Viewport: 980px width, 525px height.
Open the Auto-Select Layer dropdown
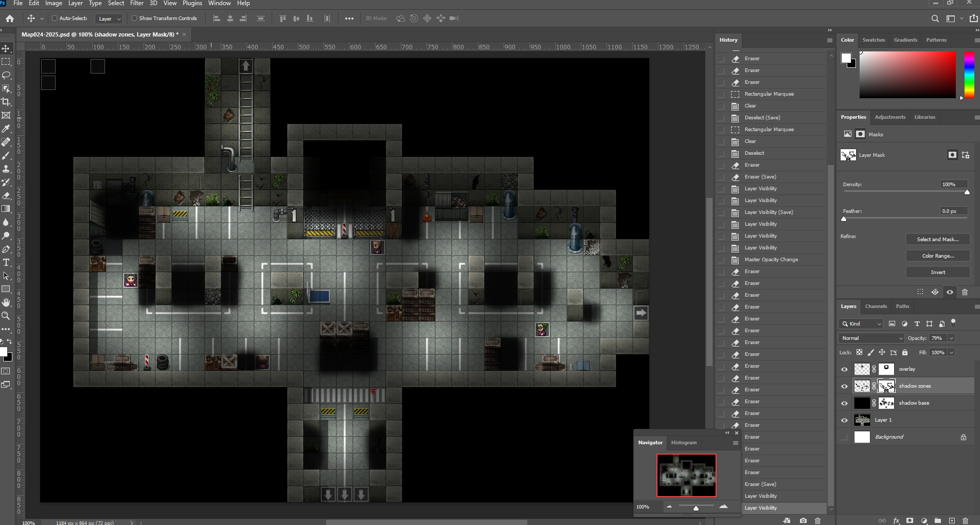[x=110, y=19]
